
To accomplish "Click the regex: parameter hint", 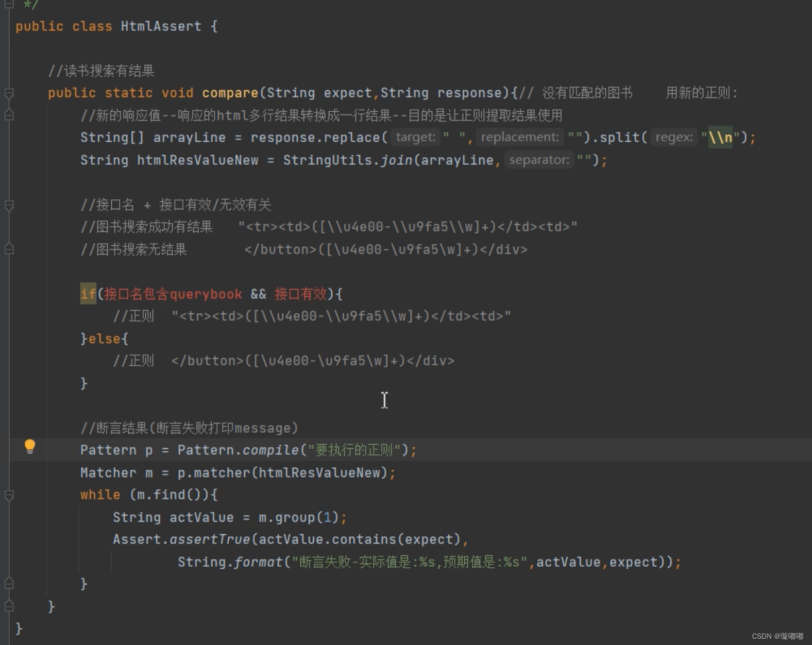I will pos(674,137).
